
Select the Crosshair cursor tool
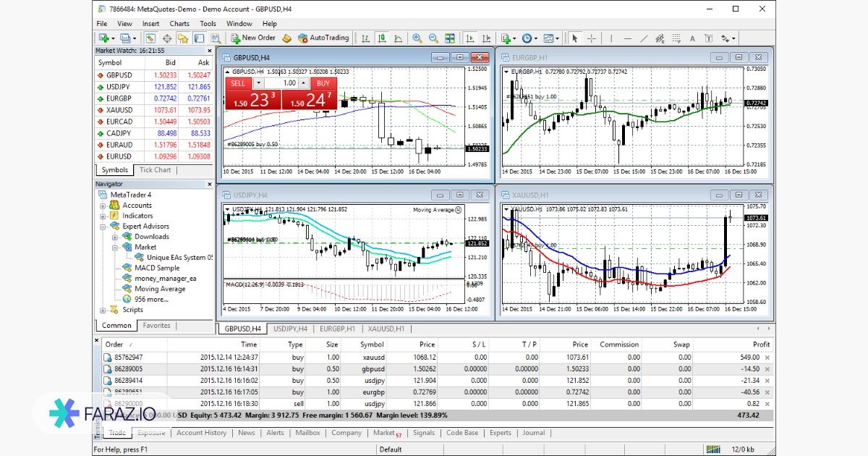[591, 38]
